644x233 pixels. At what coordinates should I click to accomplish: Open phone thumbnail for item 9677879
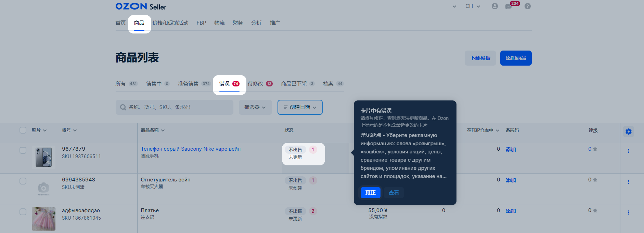[x=43, y=157]
